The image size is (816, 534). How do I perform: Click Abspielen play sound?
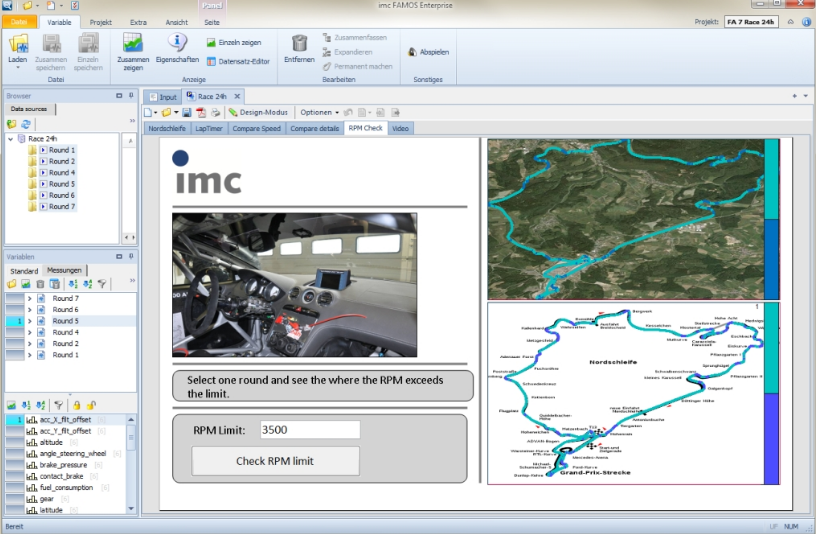428,52
